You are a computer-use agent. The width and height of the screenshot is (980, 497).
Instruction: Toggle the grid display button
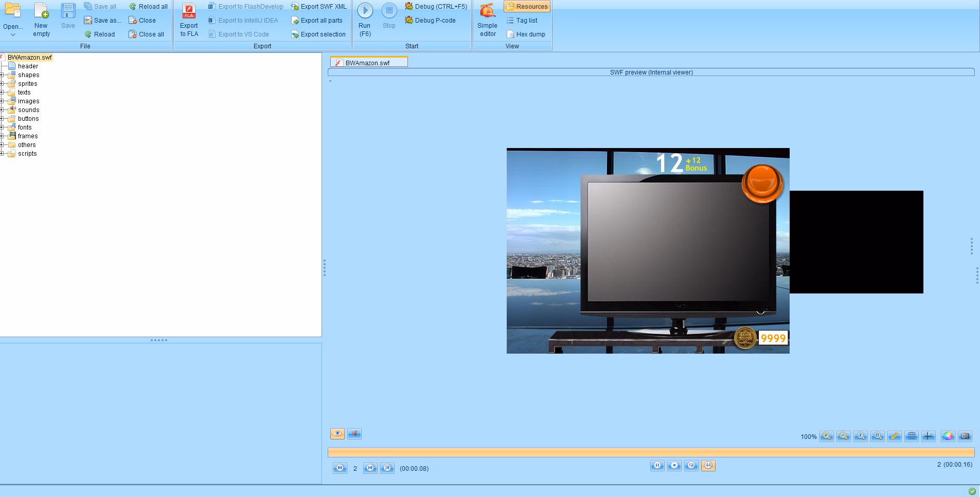911,436
